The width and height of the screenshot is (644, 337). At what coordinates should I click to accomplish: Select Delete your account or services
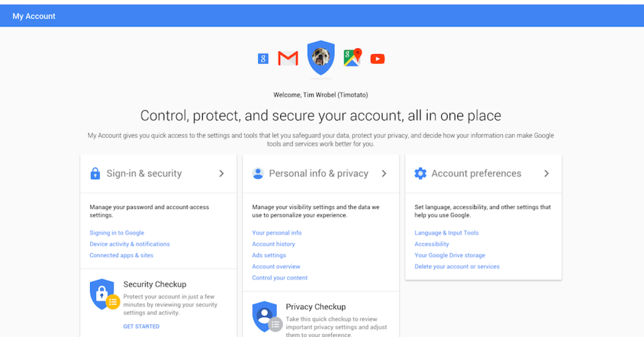pos(457,267)
